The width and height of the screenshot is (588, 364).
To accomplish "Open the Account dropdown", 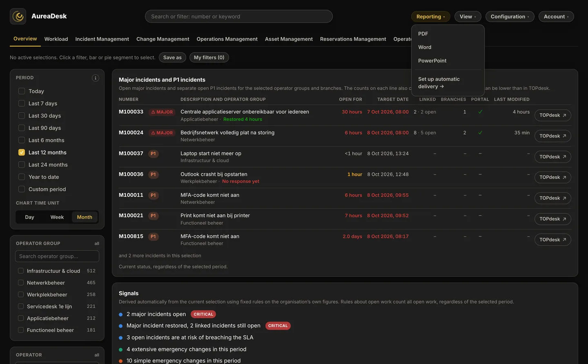I will tap(556, 17).
